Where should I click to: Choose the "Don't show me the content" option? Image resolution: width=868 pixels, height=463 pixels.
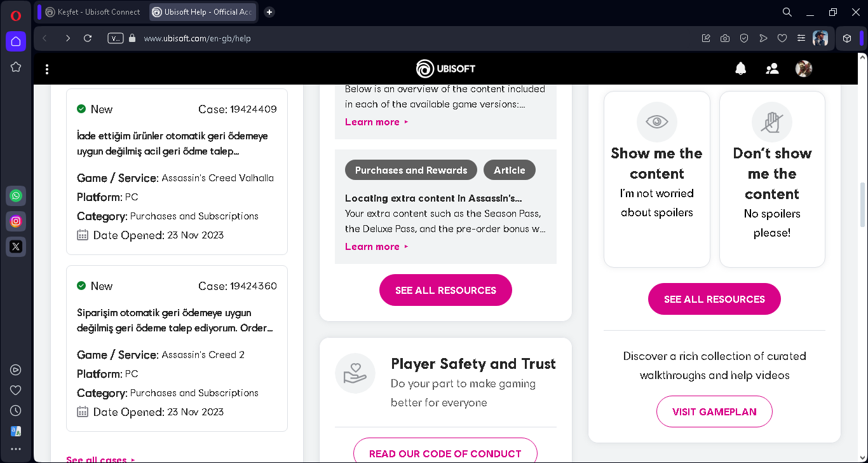click(x=772, y=179)
